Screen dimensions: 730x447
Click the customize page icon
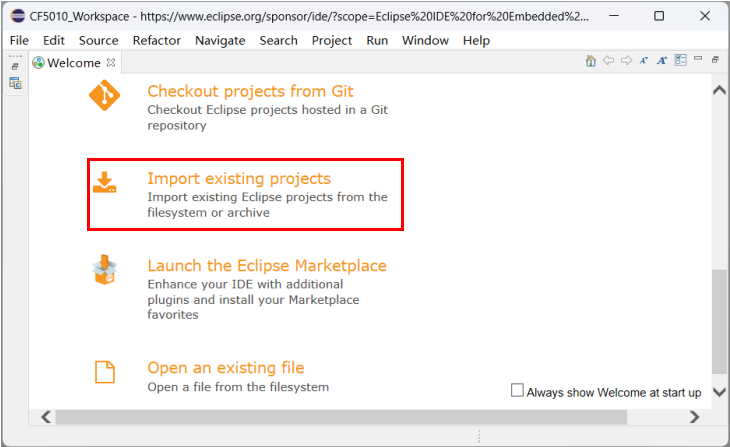pyautogui.click(x=680, y=61)
